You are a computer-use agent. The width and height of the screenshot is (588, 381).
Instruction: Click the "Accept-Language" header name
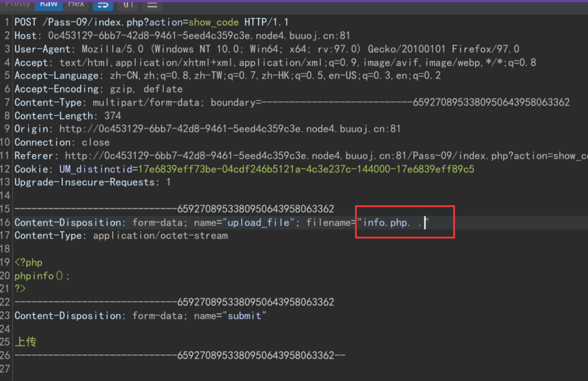tap(57, 76)
